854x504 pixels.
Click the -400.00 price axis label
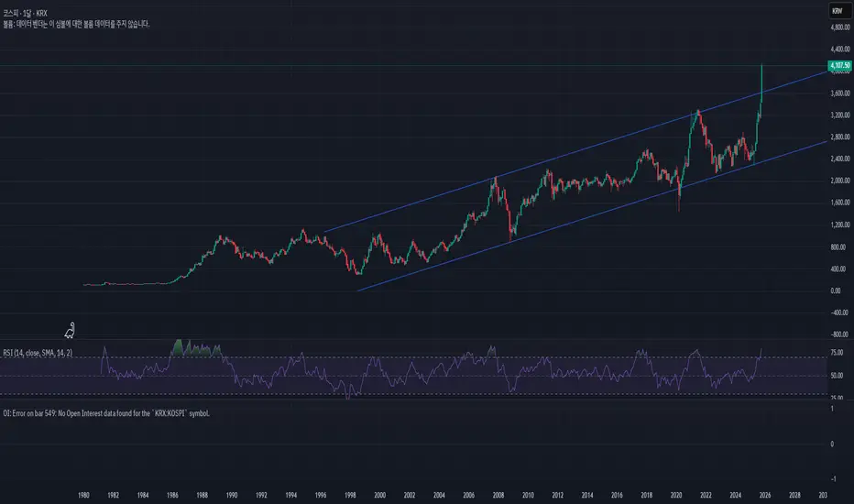[x=839, y=312]
